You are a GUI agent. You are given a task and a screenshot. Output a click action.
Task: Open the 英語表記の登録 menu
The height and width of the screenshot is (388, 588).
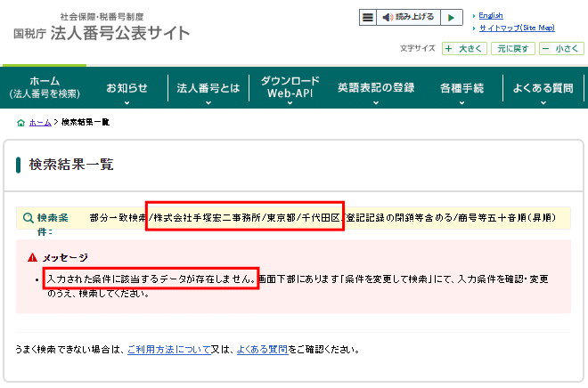pyautogui.click(x=375, y=90)
